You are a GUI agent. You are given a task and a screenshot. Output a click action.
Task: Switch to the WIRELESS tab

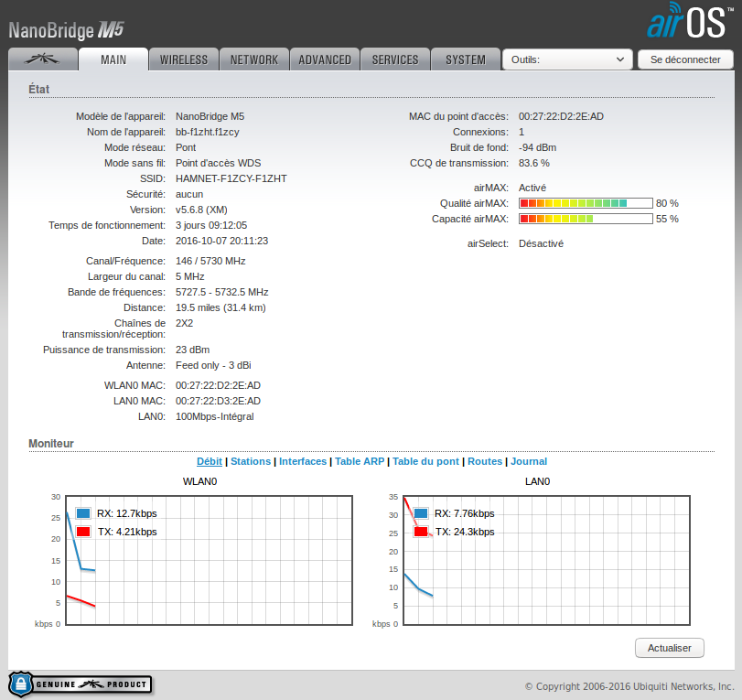(x=184, y=59)
